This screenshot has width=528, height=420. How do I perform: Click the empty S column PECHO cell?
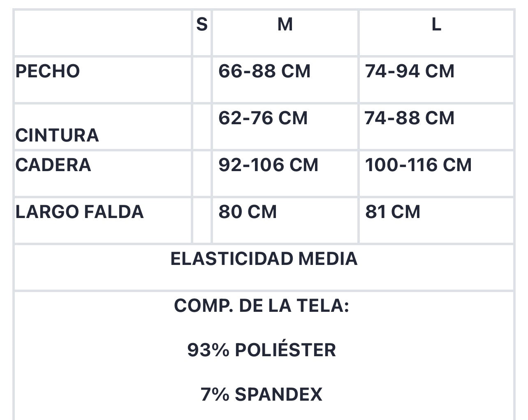[202, 79]
